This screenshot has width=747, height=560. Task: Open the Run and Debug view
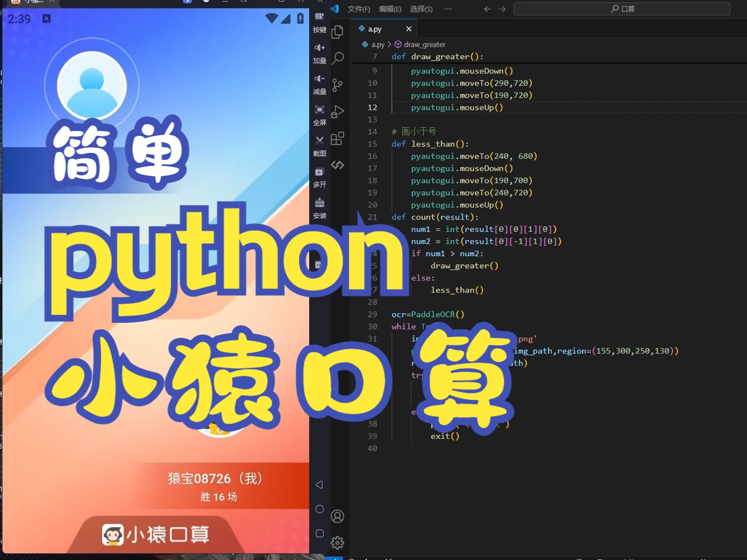[338, 111]
